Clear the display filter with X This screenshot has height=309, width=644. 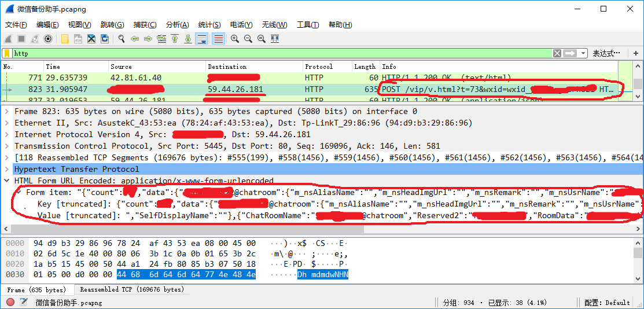point(557,53)
